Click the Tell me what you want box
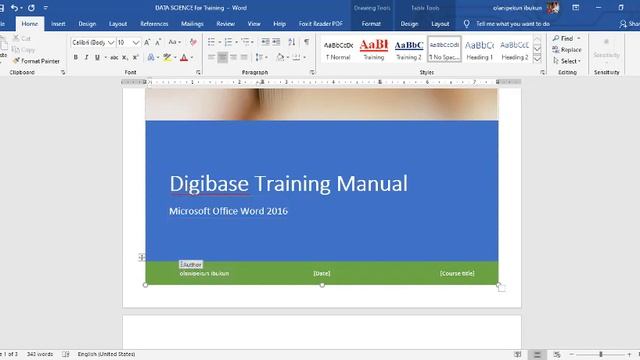This screenshot has height=360, width=640. [513, 24]
